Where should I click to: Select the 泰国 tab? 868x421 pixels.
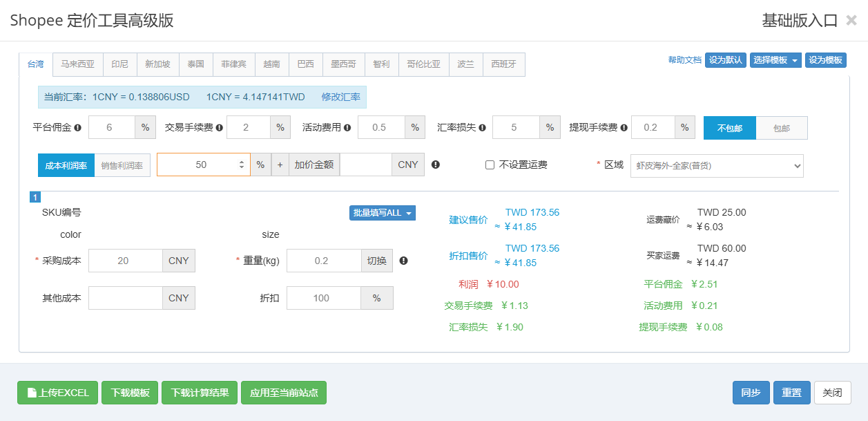195,64
